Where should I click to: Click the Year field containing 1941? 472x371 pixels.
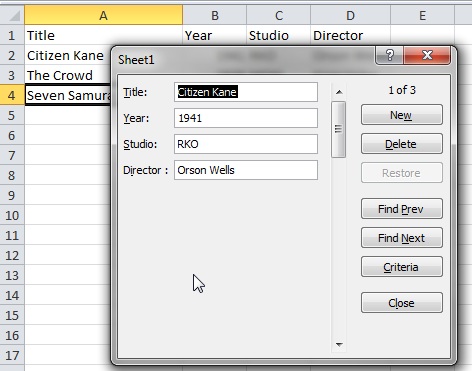[x=246, y=118]
